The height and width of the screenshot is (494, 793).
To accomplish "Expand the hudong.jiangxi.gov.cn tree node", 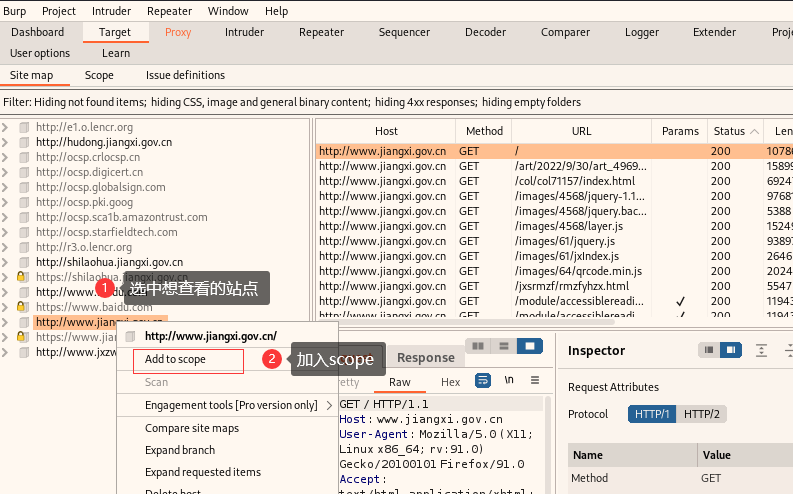I will 5,143.
